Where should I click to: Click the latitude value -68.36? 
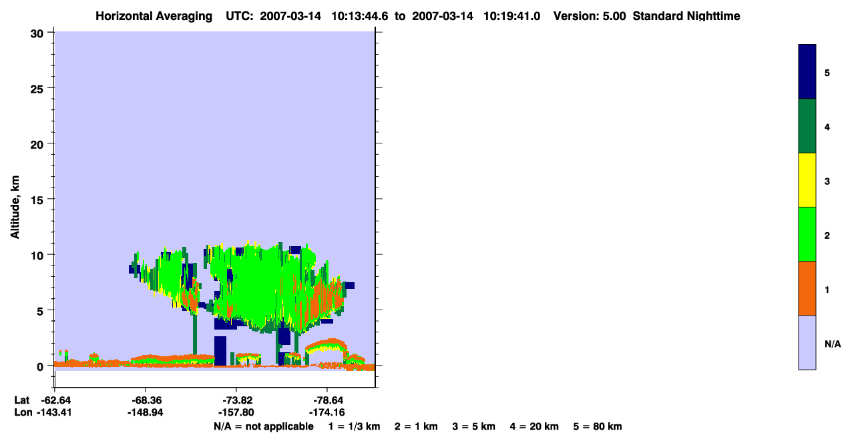[146, 400]
